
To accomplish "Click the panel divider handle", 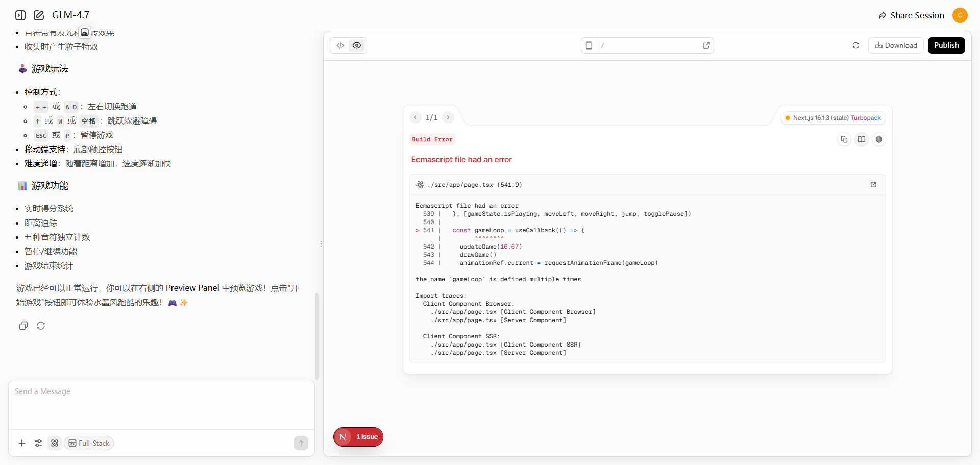I will 321,244.
